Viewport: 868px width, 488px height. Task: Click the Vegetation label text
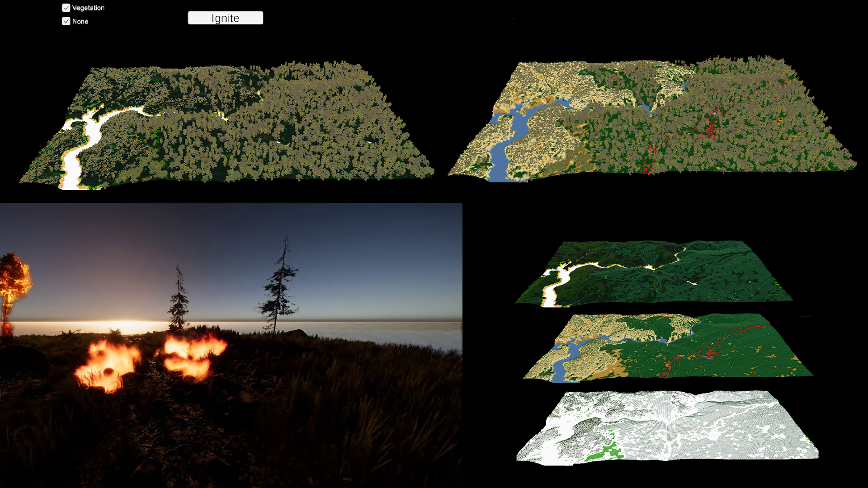88,8
